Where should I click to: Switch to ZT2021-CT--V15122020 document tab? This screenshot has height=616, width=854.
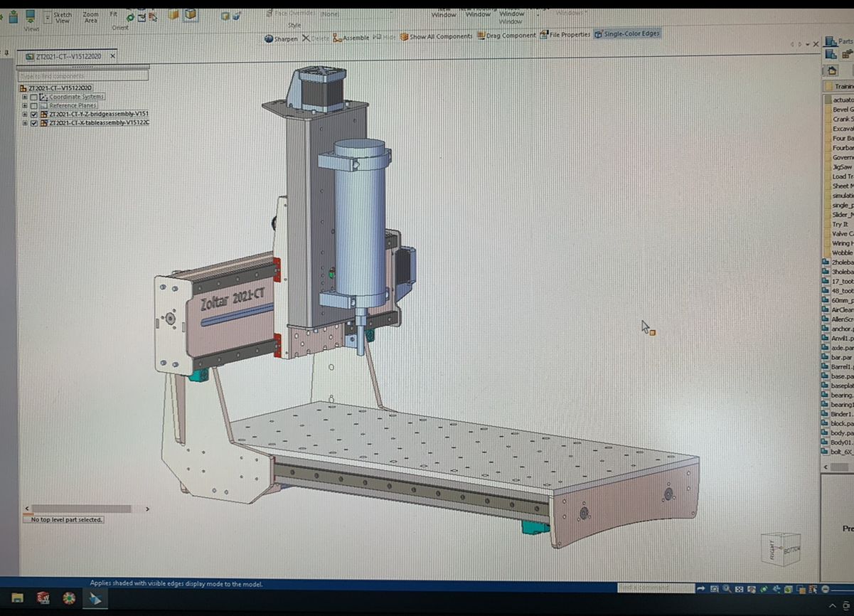coord(67,55)
